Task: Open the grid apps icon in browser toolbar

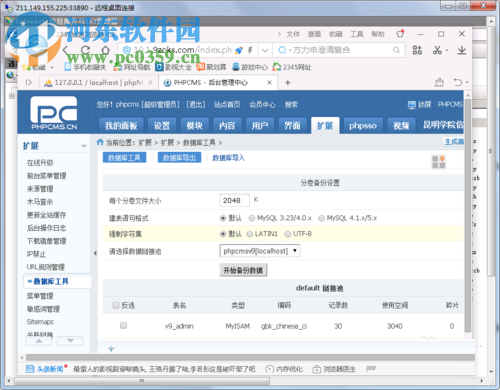Action: [x=417, y=50]
